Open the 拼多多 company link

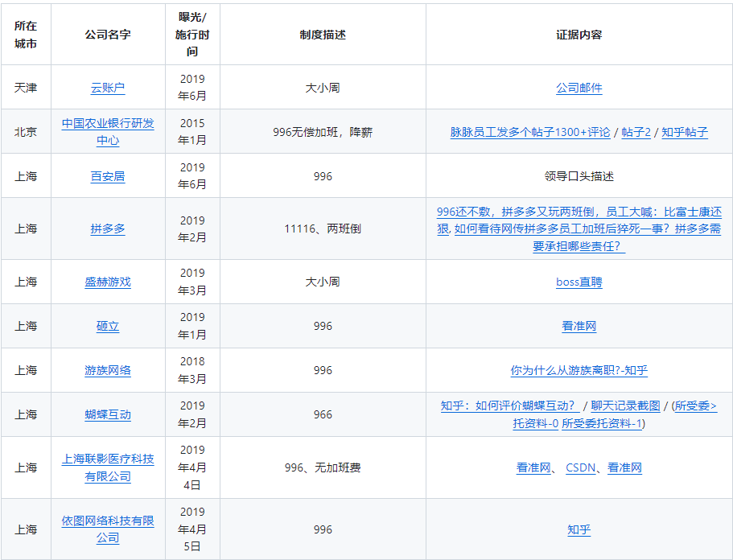(108, 229)
